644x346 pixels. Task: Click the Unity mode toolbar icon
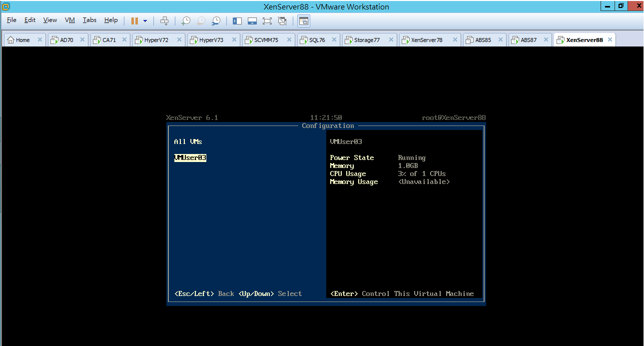click(282, 20)
